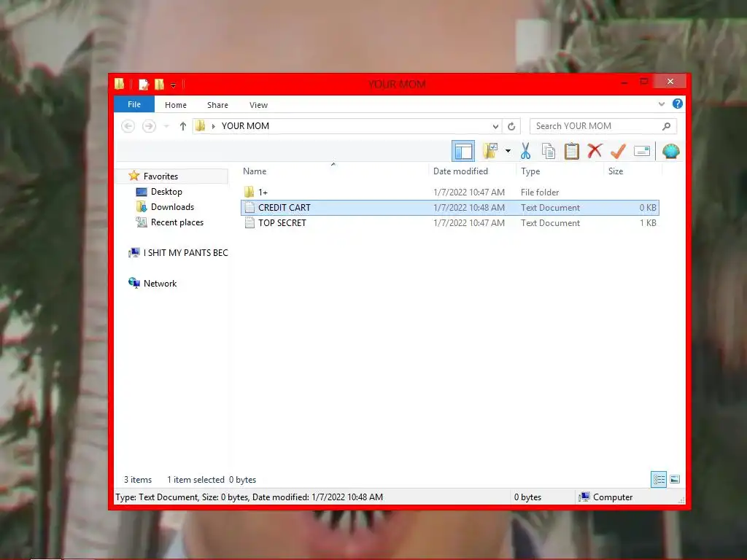Switch to Large icons view button
This screenshot has height=560, width=747.
coord(675,480)
